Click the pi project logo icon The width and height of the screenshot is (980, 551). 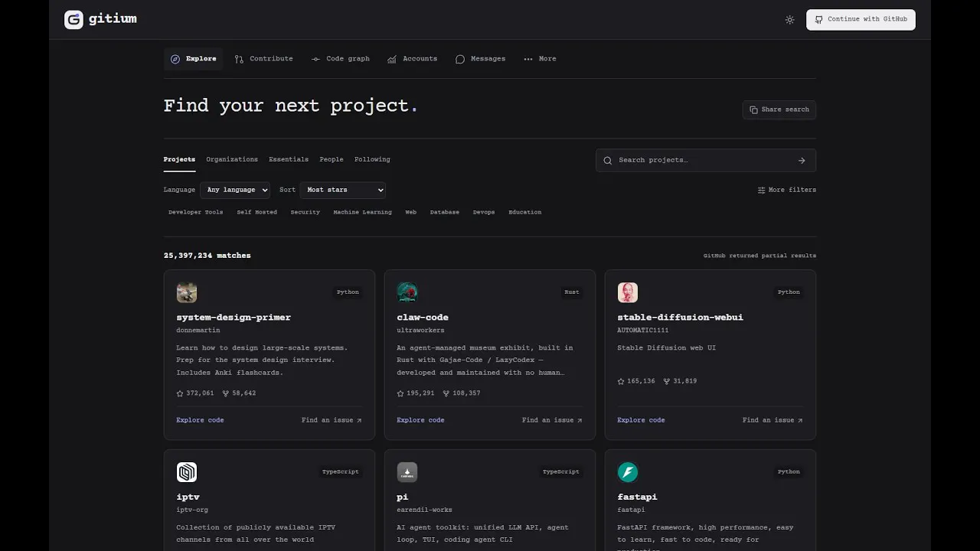[407, 472]
